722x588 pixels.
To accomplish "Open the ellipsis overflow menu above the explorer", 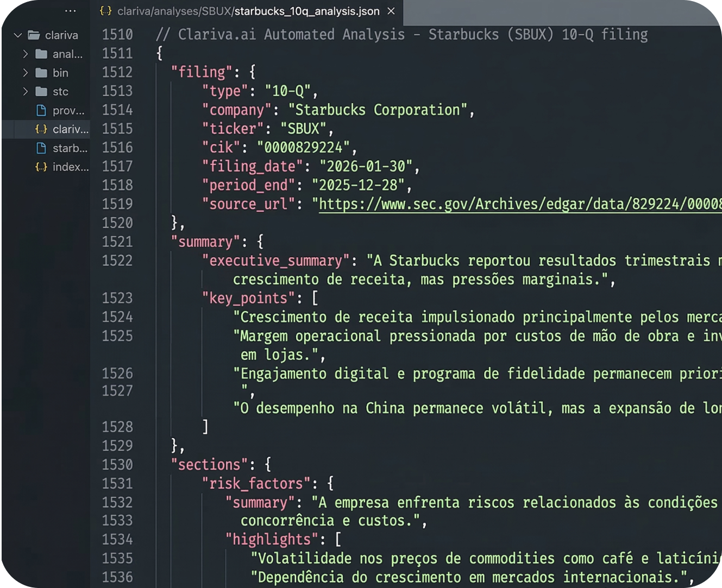I will pyautogui.click(x=70, y=11).
